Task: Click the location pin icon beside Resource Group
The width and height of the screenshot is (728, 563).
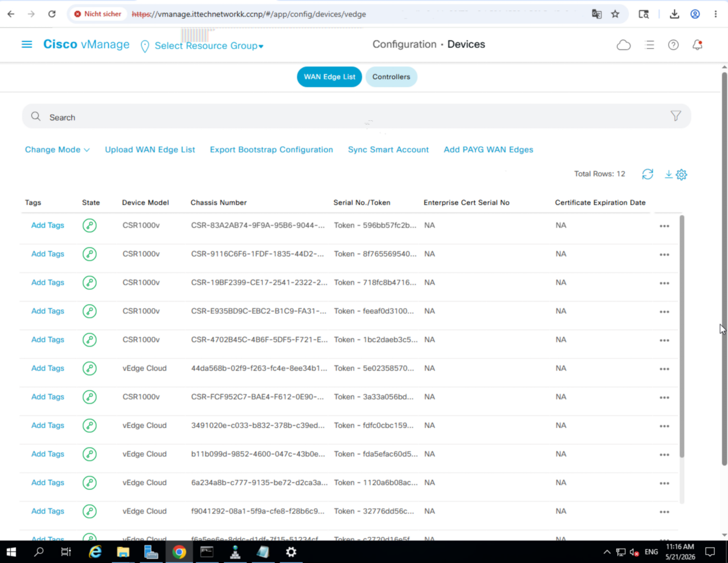Action: tap(145, 47)
